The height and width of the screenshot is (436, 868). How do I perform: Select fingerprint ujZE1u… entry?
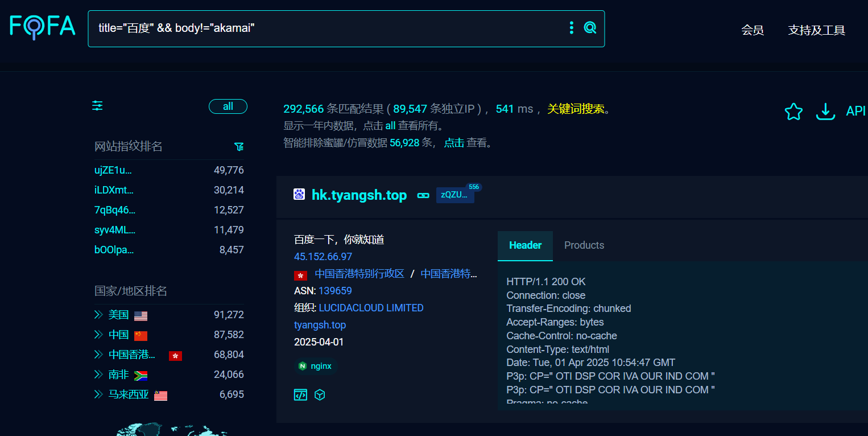[x=113, y=170]
